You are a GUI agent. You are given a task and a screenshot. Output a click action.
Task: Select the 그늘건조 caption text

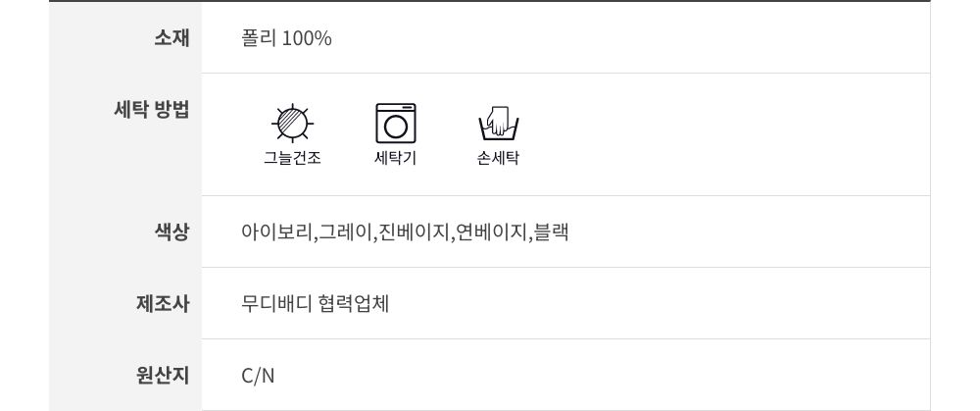292,158
